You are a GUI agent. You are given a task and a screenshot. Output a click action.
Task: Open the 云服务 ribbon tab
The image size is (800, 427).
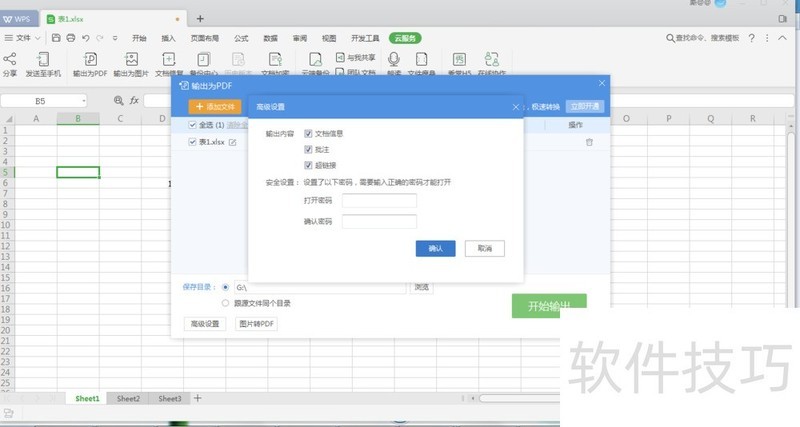point(405,37)
